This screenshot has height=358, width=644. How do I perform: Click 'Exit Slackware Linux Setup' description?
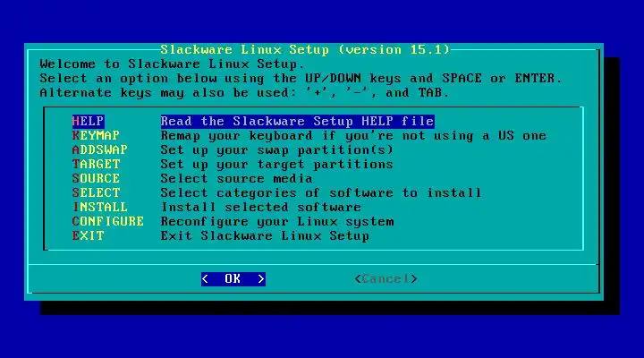coord(265,236)
